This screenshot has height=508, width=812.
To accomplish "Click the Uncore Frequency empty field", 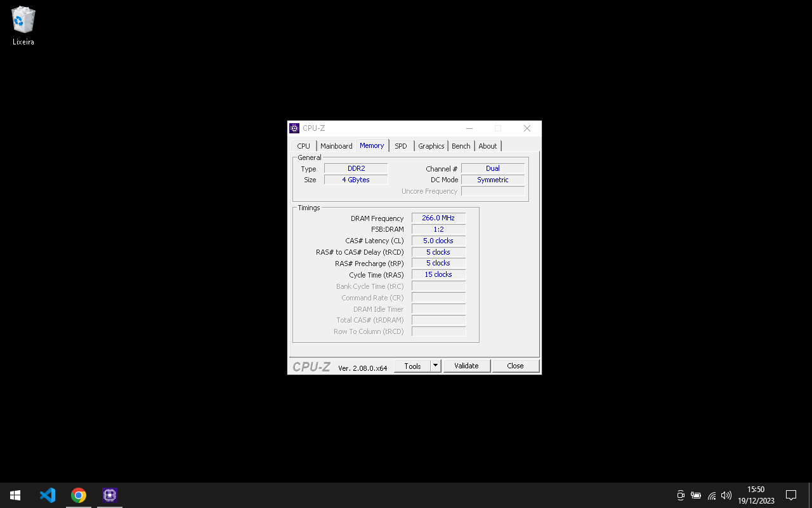I will click(x=493, y=191).
